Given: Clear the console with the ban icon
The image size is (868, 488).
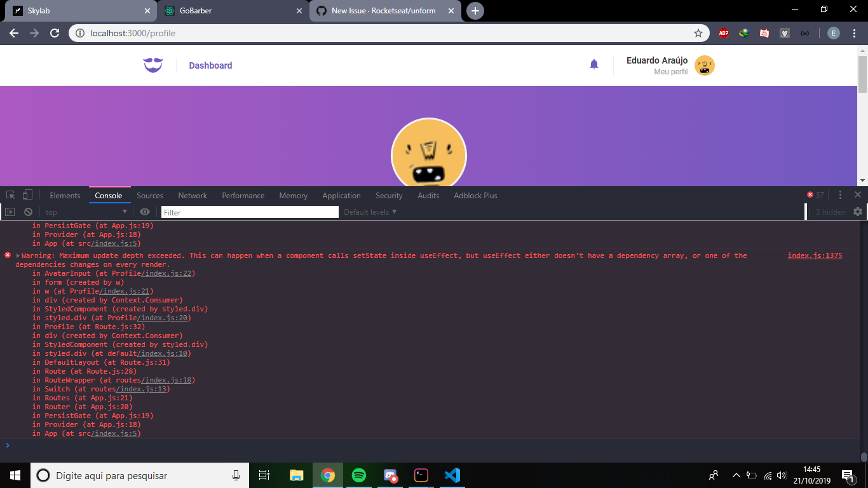Looking at the screenshot, I should pos(28,212).
